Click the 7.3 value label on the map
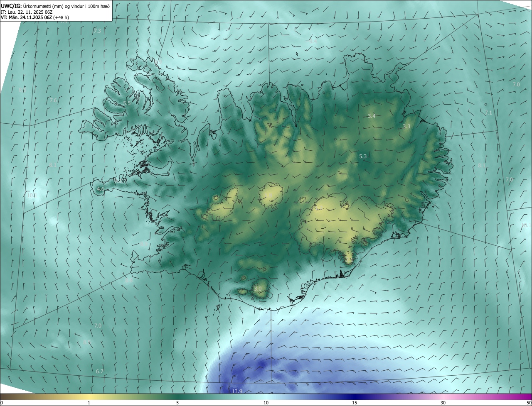Screen dimensions: 532x406 [x=97, y=31]
